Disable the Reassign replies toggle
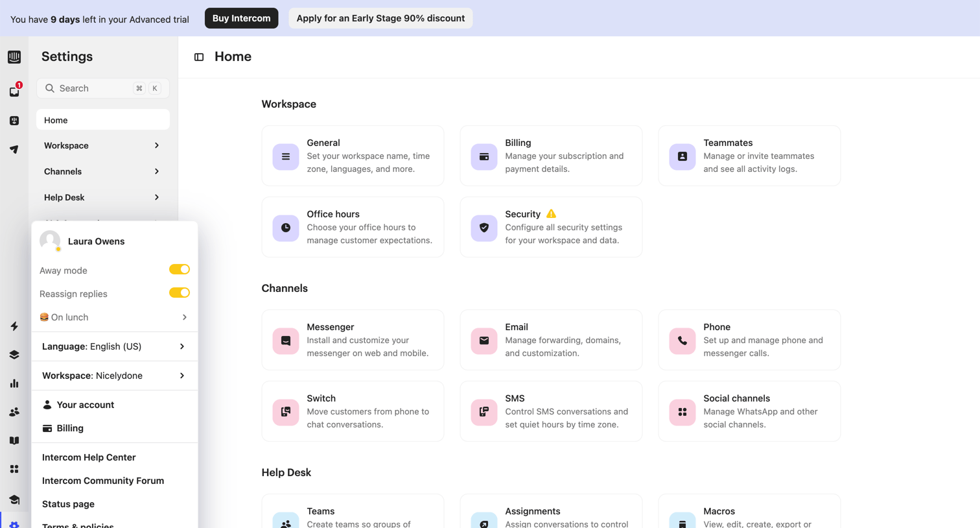This screenshot has width=980, height=528. click(x=180, y=293)
